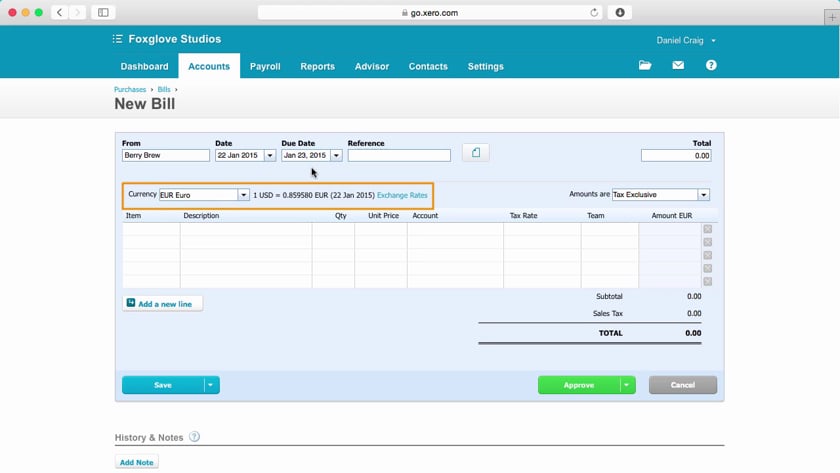The width and height of the screenshot is (840, 473).
Task: Click first row Account cell
Action: (455, 229)
